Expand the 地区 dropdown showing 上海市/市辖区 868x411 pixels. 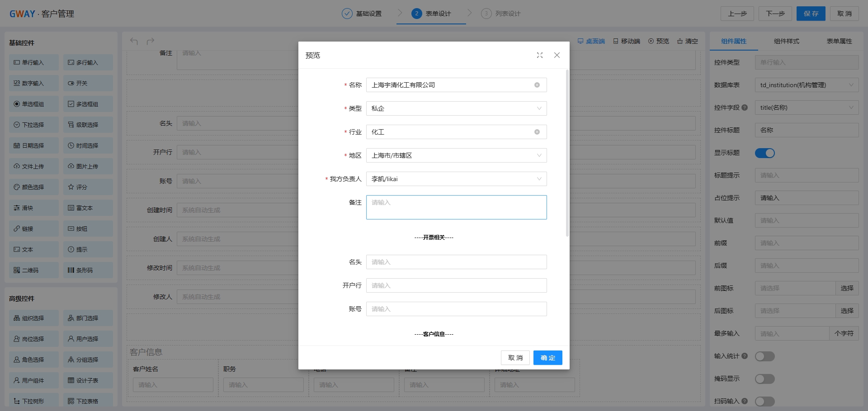[x=456, y=155]
